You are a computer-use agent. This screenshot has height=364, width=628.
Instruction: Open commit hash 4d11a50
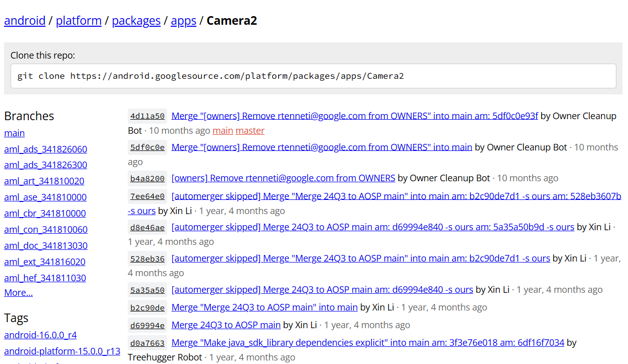click(147, 116)
